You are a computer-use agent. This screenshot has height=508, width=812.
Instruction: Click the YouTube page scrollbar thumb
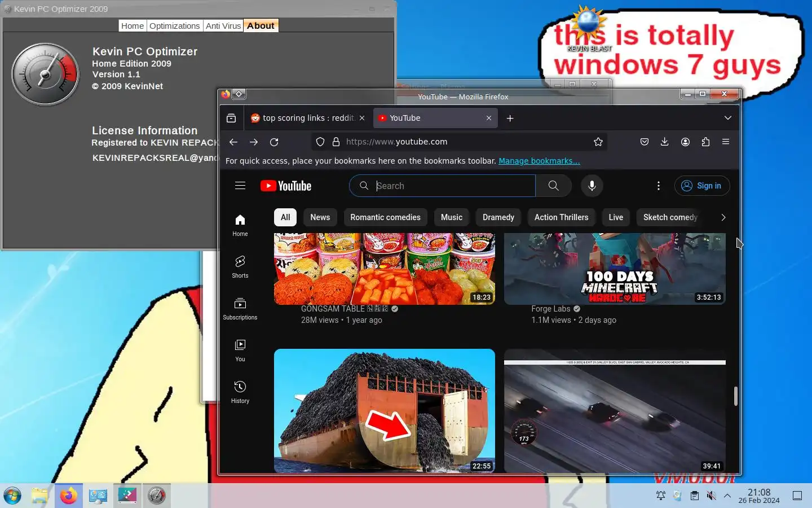point(736,396)
